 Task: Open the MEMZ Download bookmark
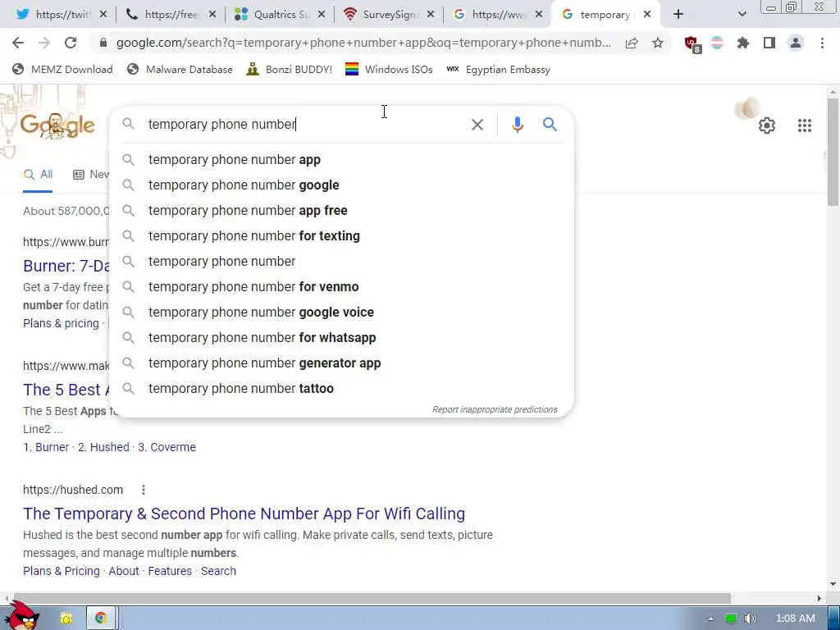pyautogui.click(x=62, y=69)
